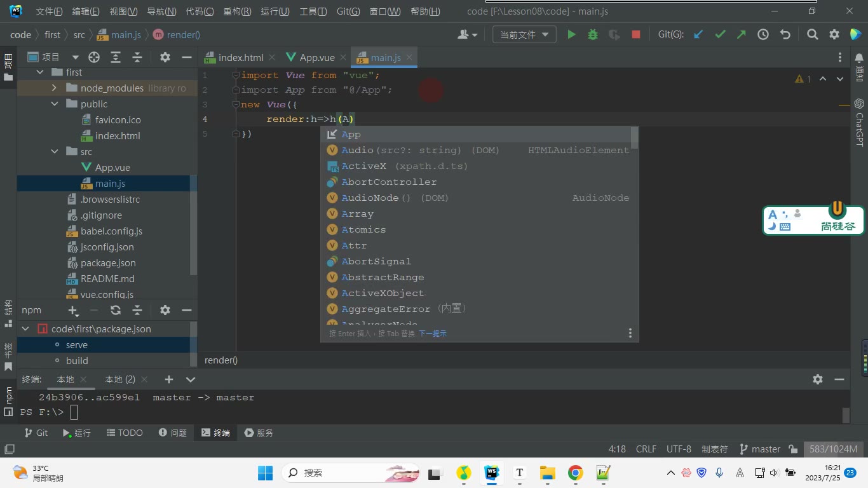This screenshot has height=488, width=868.
Task: Open IDE settings gear in top toolbar
Action: tap(834, 35)
